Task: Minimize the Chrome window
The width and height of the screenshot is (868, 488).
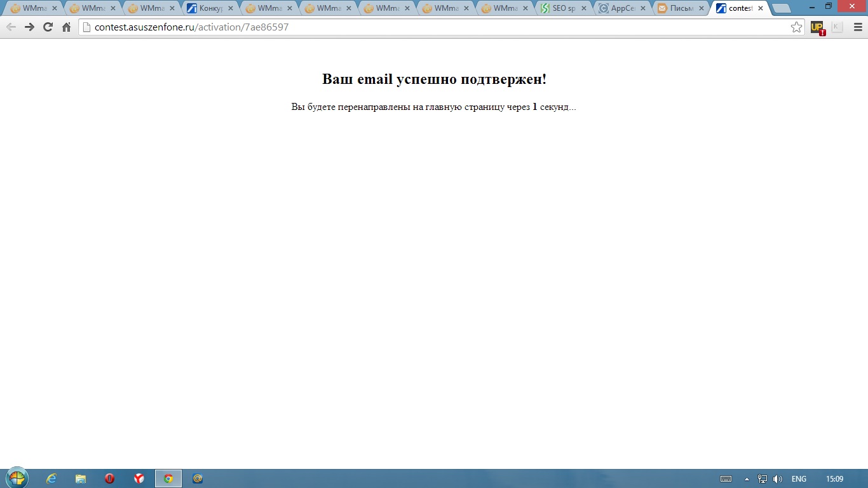Action: [813, 6]
